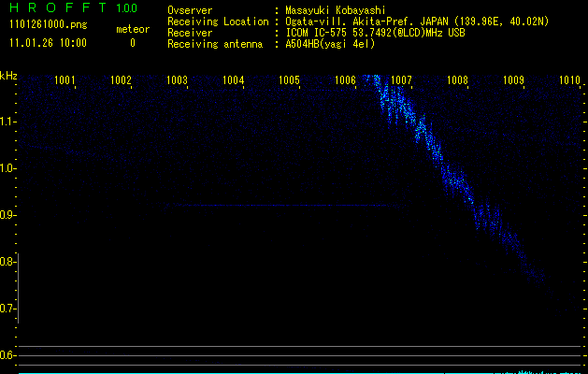Screen dimensions: 588x374
Task: Click frequency axis label 1.0
Action: [7, 168]
